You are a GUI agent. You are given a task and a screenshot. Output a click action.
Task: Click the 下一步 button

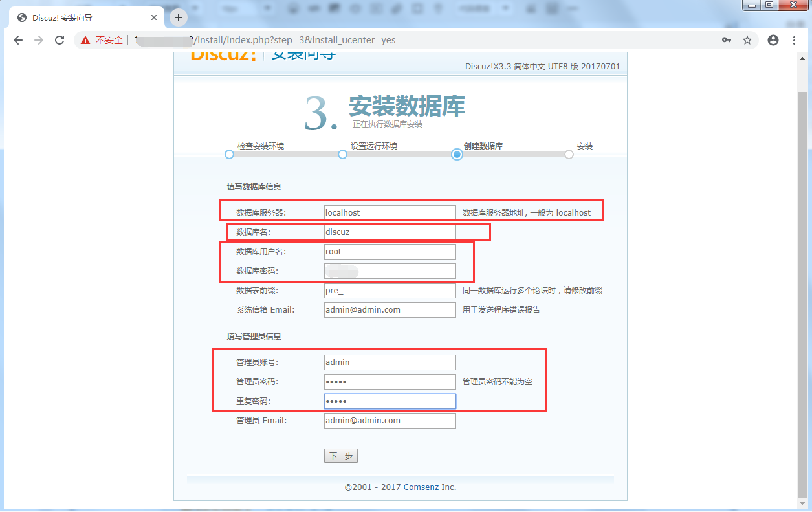(x=340, y=456)
